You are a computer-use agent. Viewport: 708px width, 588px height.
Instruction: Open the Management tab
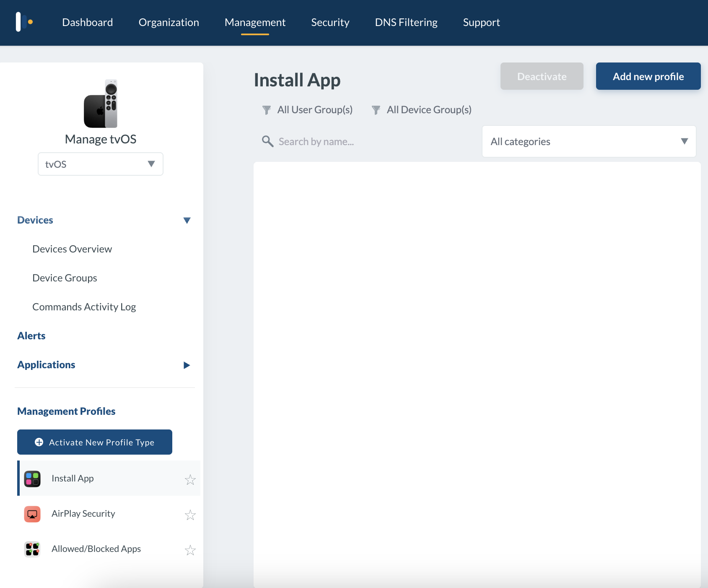(x=255, y=22)
